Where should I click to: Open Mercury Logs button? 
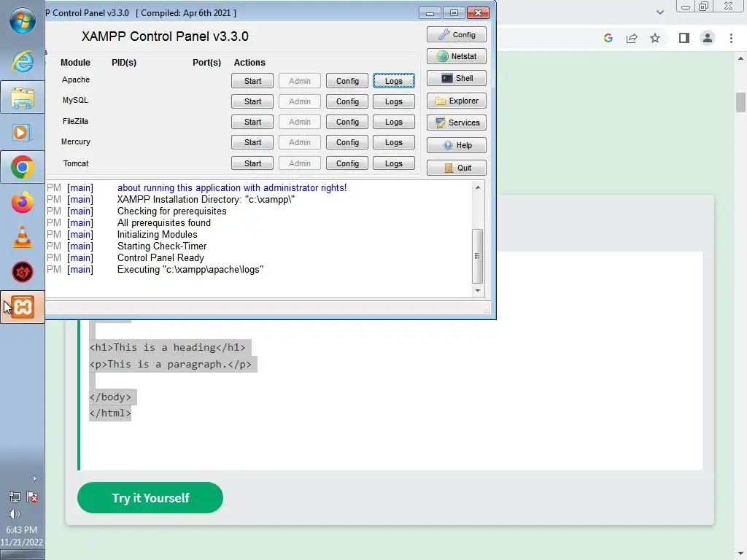tap(393, 142)
